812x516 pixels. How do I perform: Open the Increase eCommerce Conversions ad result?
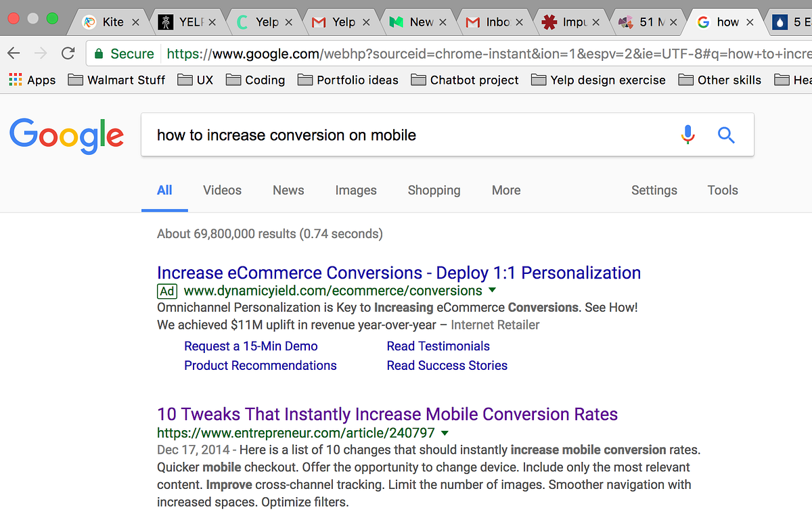(399, 273)
